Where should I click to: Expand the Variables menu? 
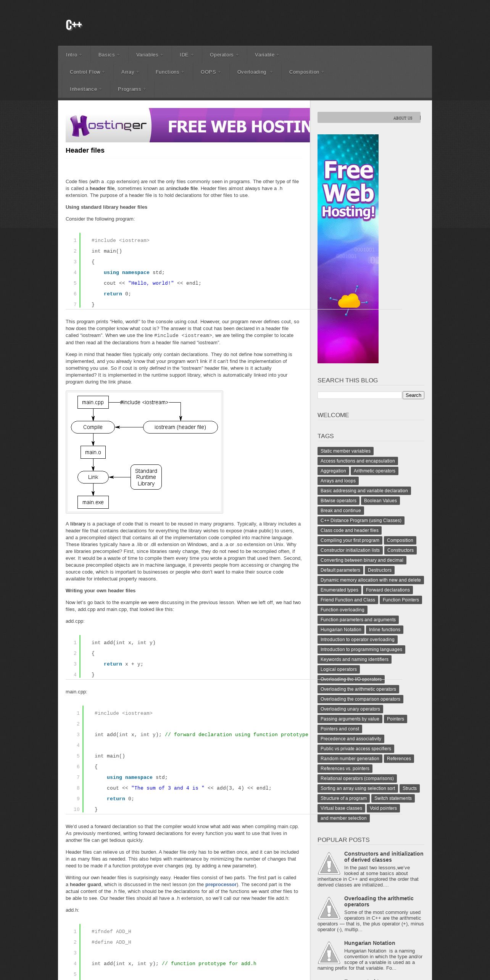point(150,55)
